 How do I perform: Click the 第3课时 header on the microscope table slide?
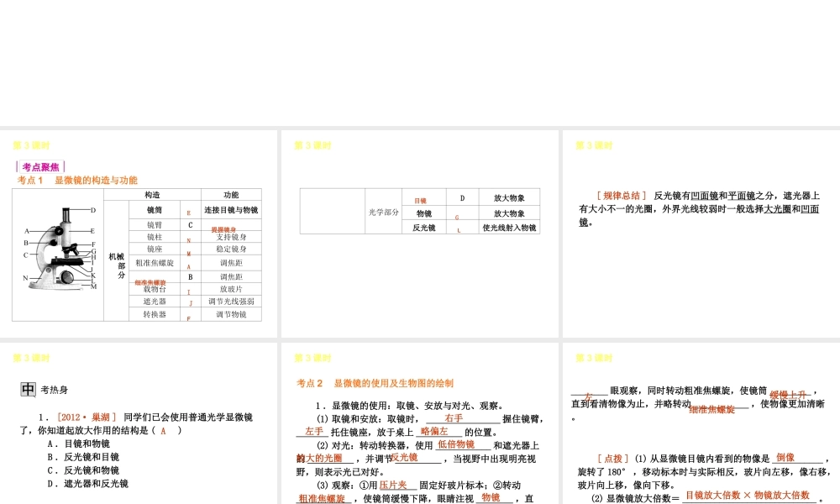point(31,145)
